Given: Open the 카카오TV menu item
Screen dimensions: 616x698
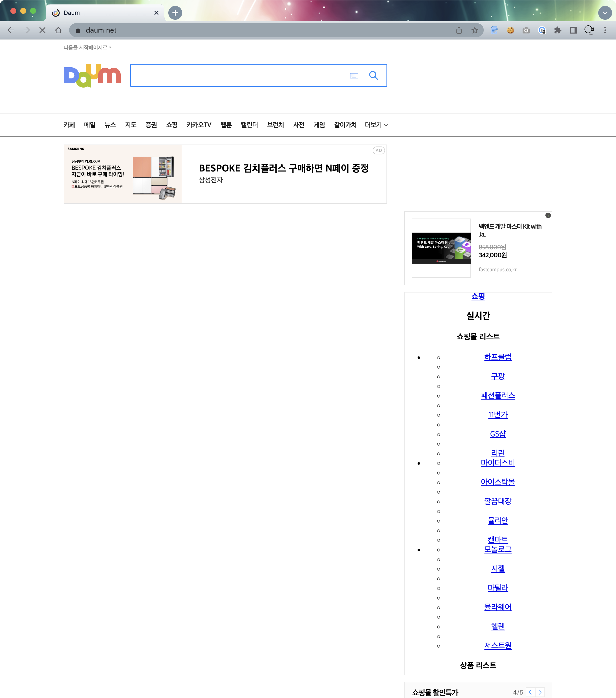Looking at the screenshot, I should tap(199, 125).
